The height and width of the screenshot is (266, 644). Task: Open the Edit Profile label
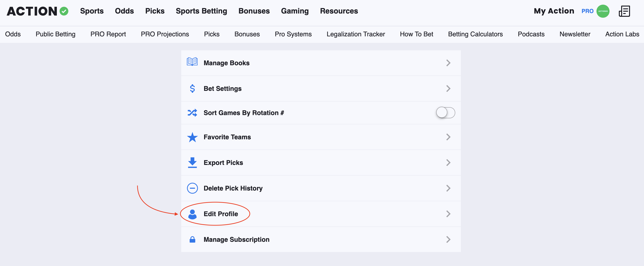221,214
